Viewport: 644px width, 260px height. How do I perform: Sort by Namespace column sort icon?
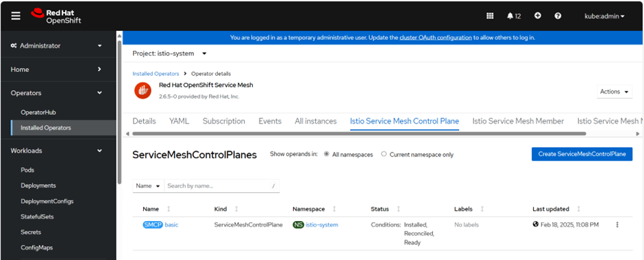[334, 209]
